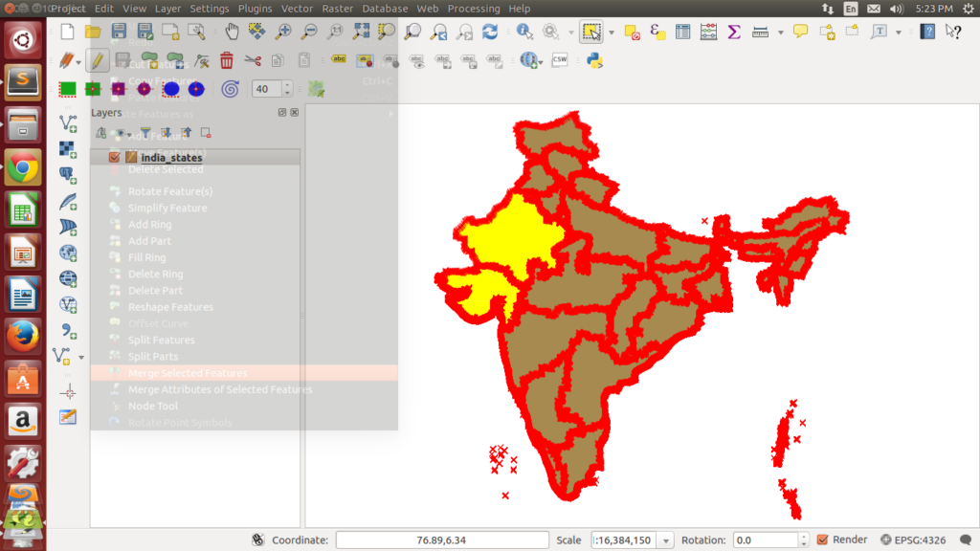Viewport: 980px width, 551px height.
Task: Delete selected features using trash icon
Action: [227, 60]
